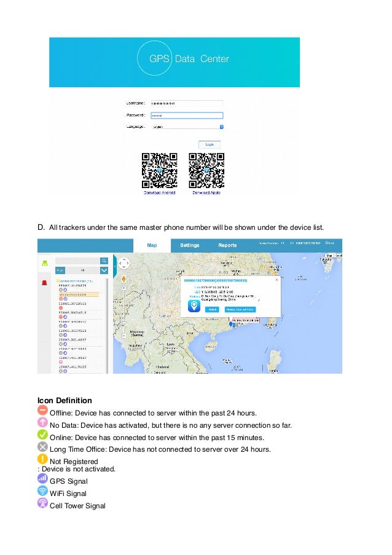Open the Language dropdown on login form
Viewport: 392px width, 555px height.
[187, 127]
